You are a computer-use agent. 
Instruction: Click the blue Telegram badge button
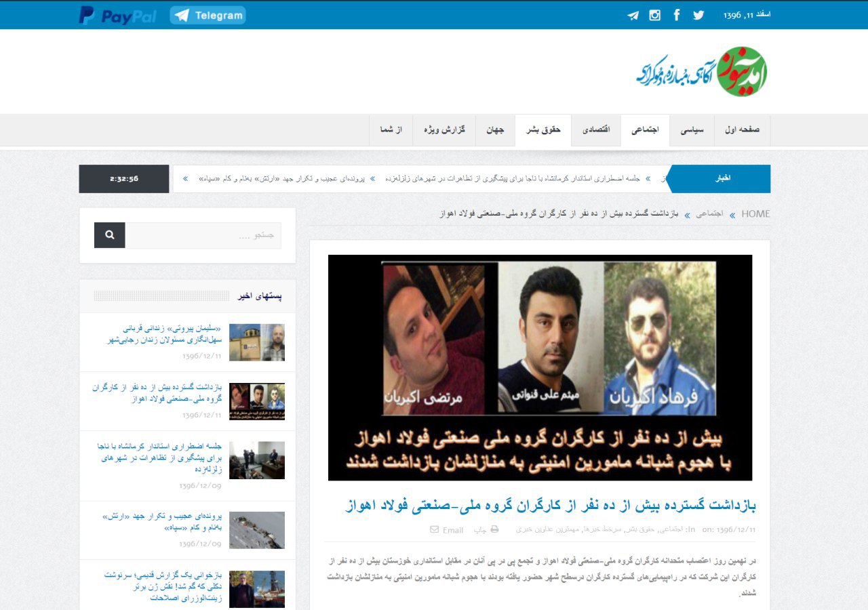(208, 15)
